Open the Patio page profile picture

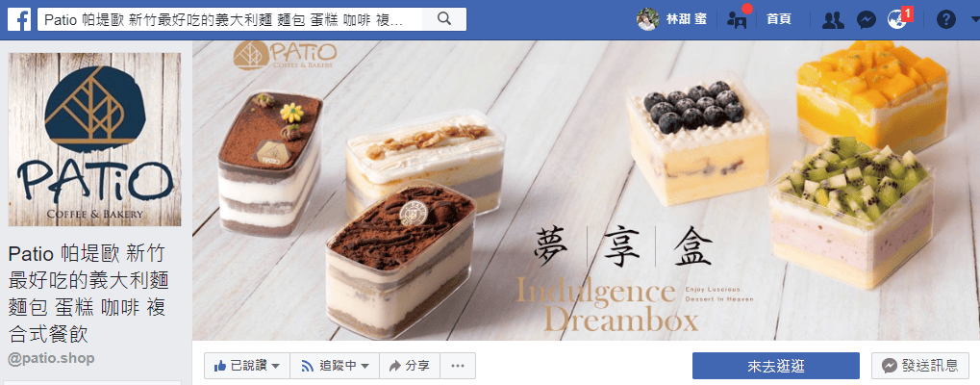tap(95, 139)
